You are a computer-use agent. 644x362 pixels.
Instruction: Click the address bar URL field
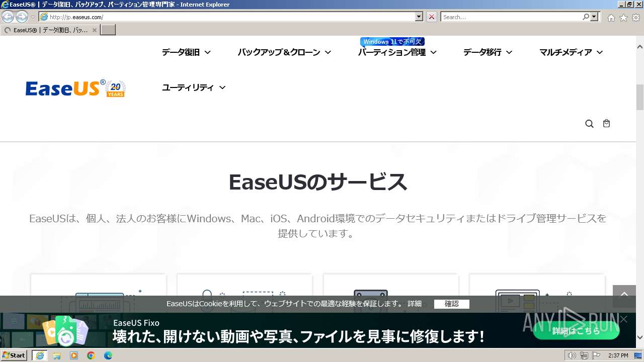(226, 17)
